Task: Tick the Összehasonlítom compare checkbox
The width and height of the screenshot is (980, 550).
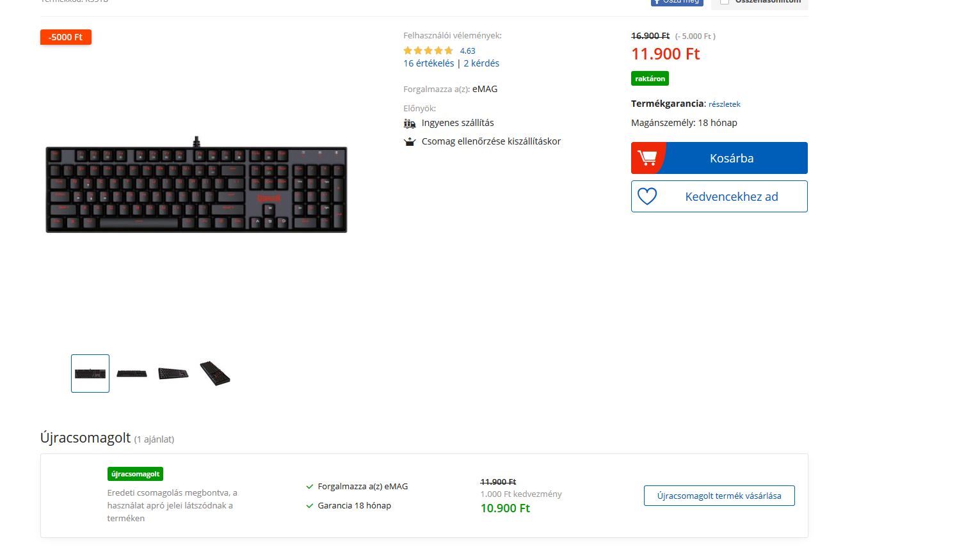Action: coord(725,2)
